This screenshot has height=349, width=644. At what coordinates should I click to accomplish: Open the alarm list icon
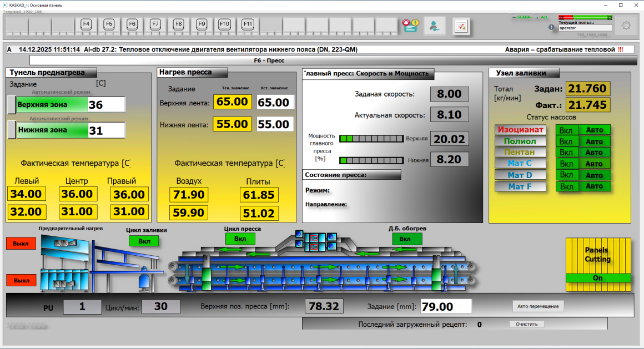point(410,26)
